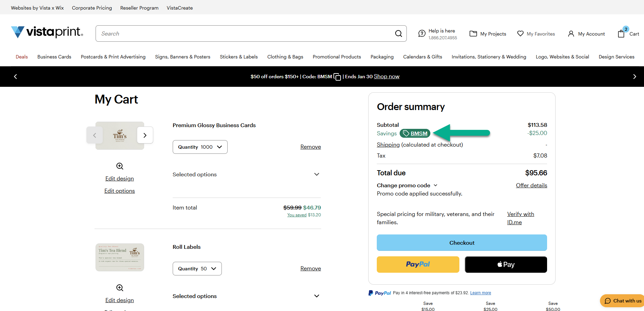Open My Projects folder icon
This screenshot has height=311, width=644.
[473, 33]
